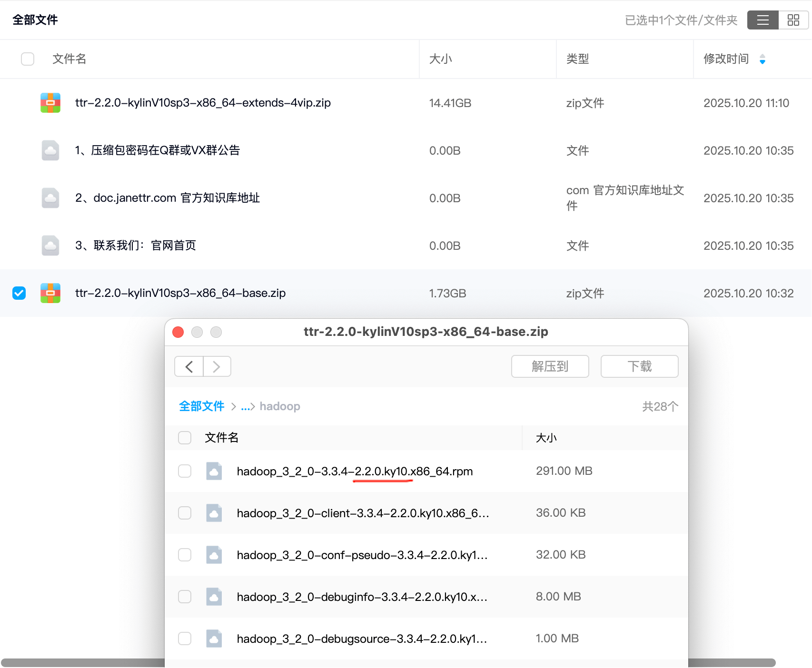Click file icon for doc.janettr.com entry

50,198
